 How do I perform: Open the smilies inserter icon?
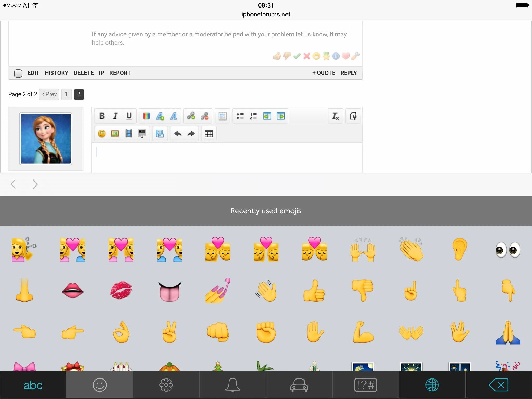[102, 134]
